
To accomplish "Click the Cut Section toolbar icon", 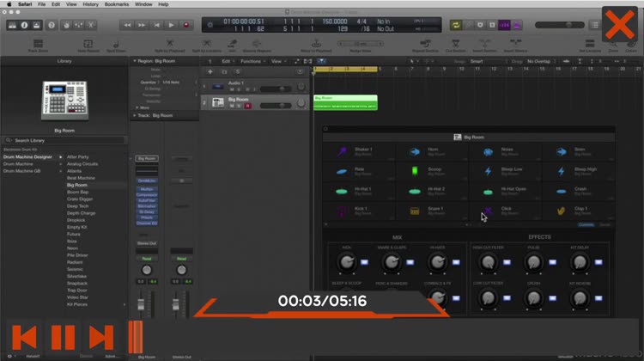I will tap(455, 46).
